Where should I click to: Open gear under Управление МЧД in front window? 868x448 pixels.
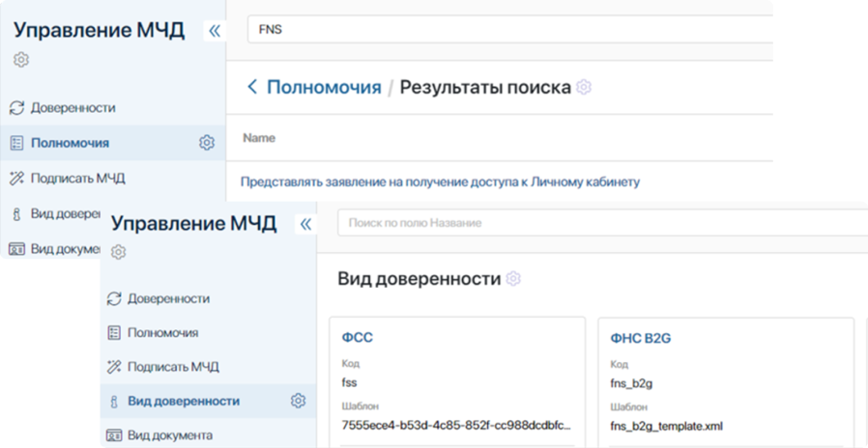[x=119, y=252]
